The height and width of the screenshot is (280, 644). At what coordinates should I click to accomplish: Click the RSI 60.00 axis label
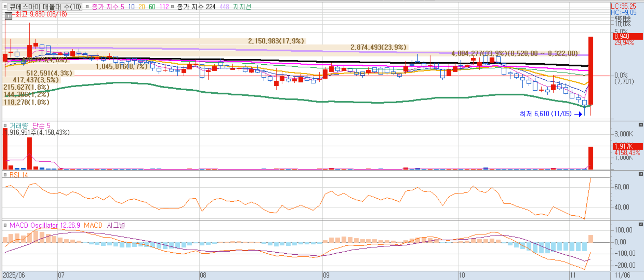pyautogui.click(x=621, y=187)
